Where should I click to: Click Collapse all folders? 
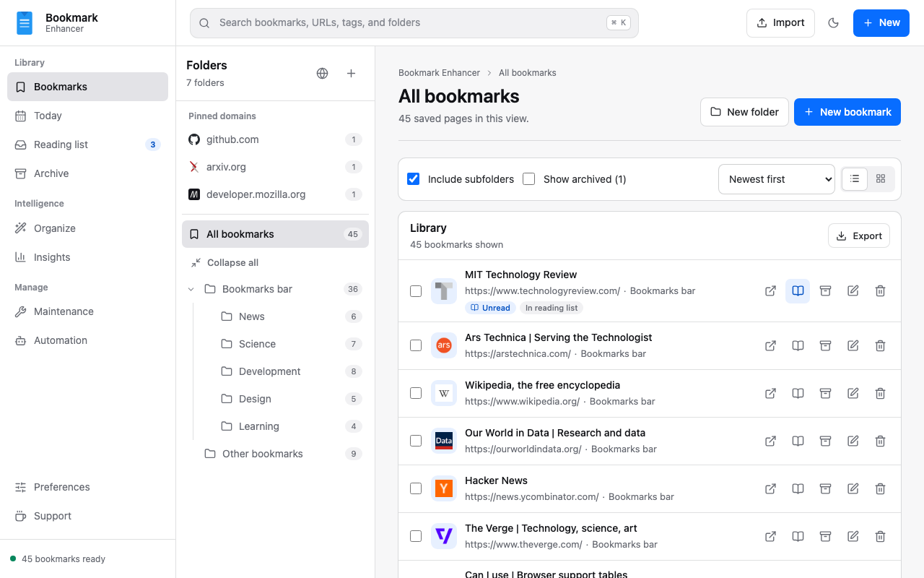[225, 262]
